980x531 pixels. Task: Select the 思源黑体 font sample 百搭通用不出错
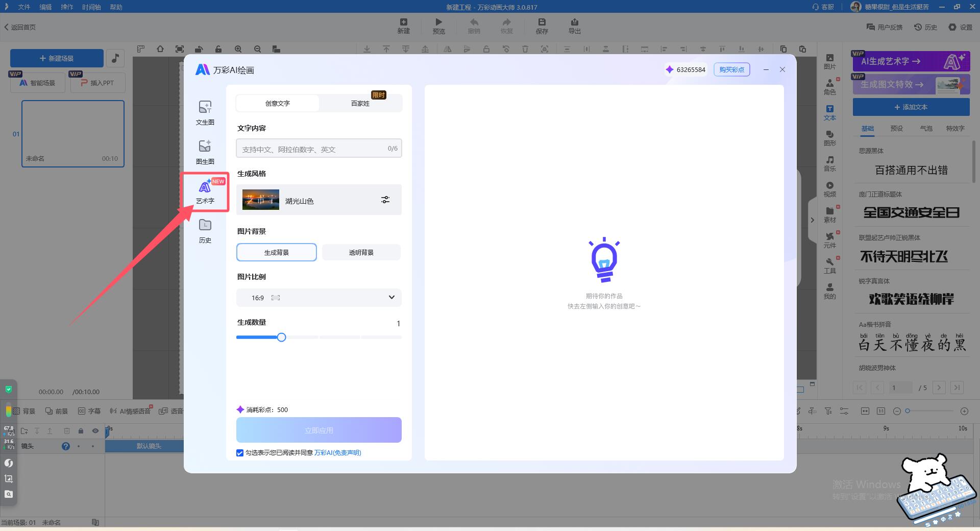coord(911,170)
